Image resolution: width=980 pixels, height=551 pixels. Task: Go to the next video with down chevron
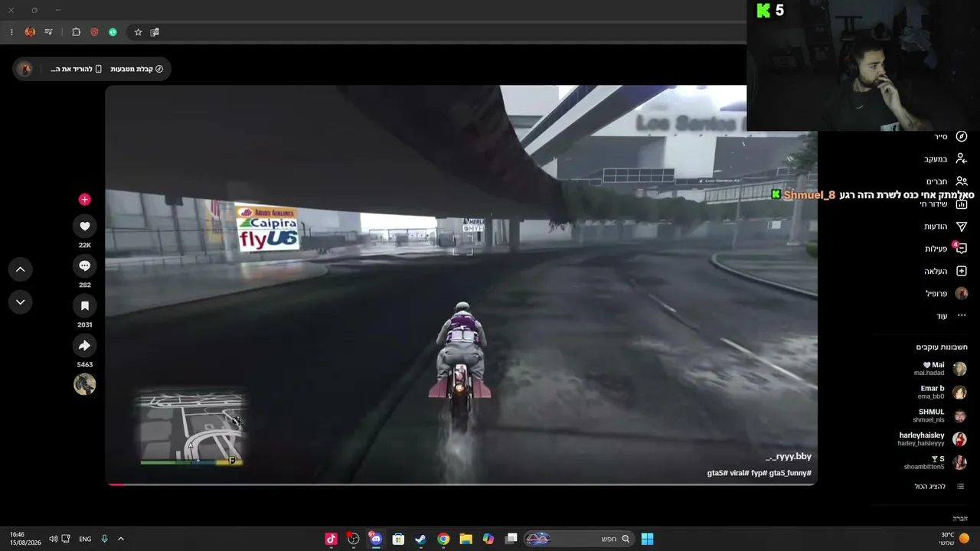pos(21,302)
